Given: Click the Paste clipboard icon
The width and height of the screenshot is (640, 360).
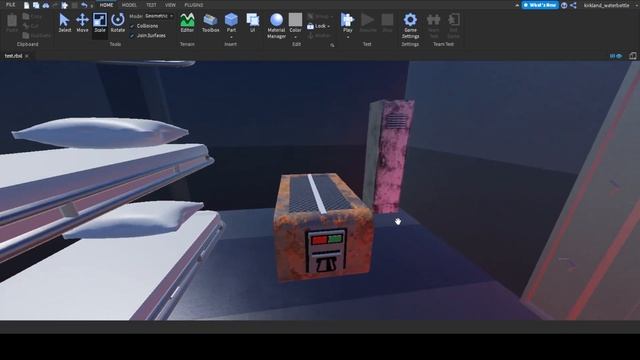Looking at the screenshot, I should [x=12, y=20].
